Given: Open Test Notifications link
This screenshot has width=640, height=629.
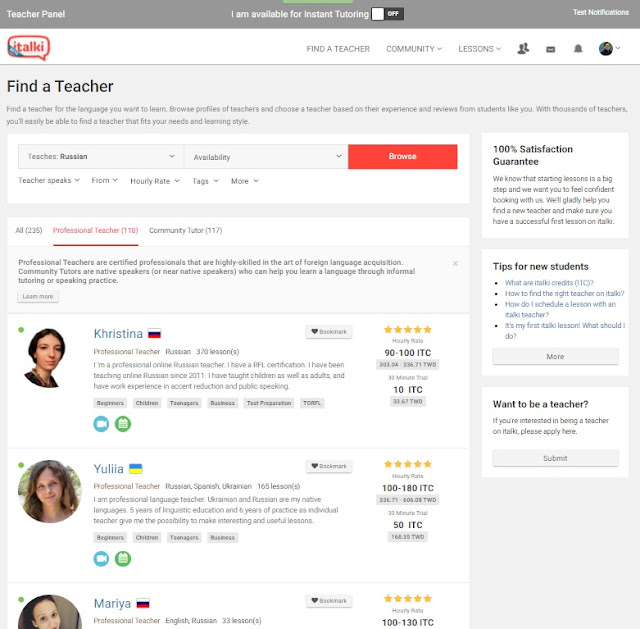Looking at the screenshot, I should [x=600, y=12].
